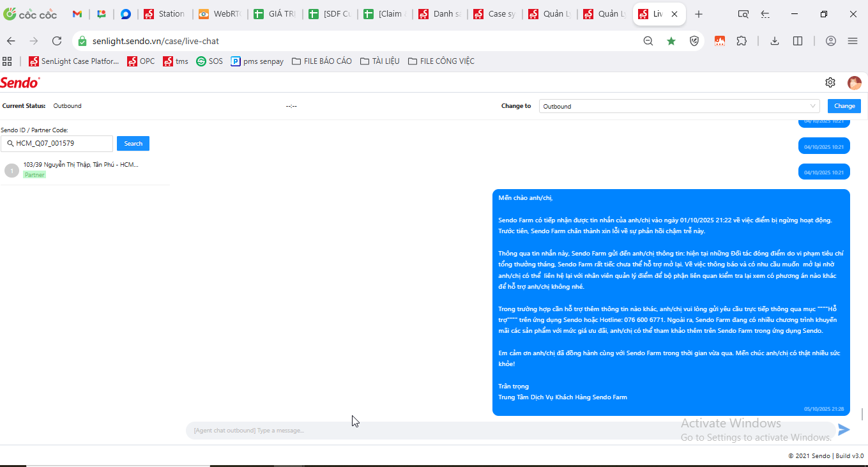Click the green lock site info icon
The height and width of the screenshot is (467, 868).
82,41
